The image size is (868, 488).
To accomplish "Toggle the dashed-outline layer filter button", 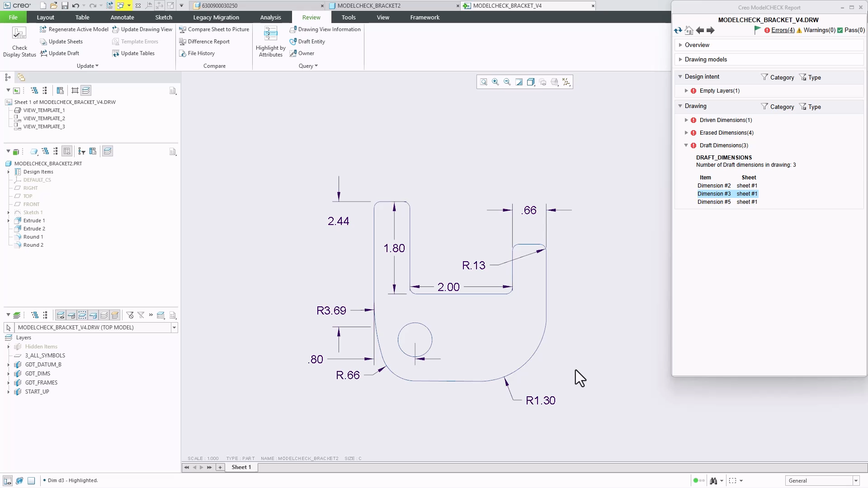I will 82,315.
